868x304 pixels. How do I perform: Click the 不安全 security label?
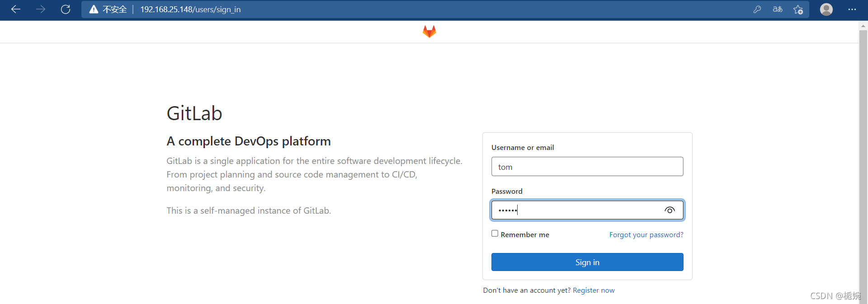[114, 9]
